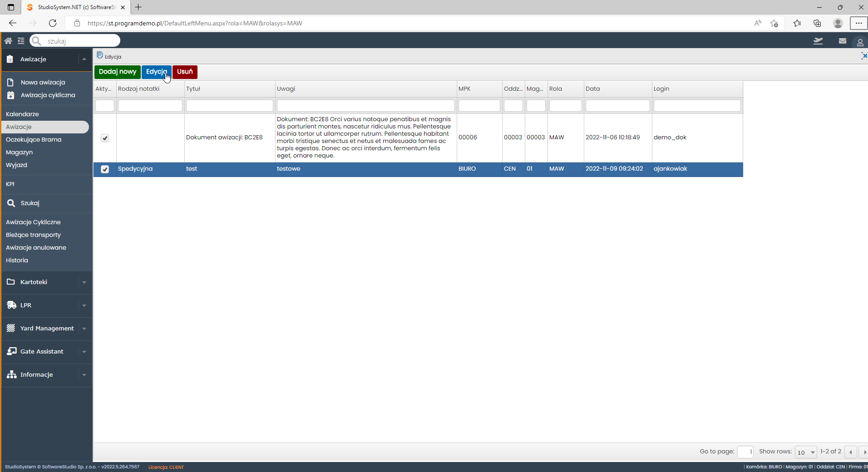This screenshot has height=472, width=868.
Task: Collapse the Awizacje sidebar section arrow
Action: [x=84, y=59]
